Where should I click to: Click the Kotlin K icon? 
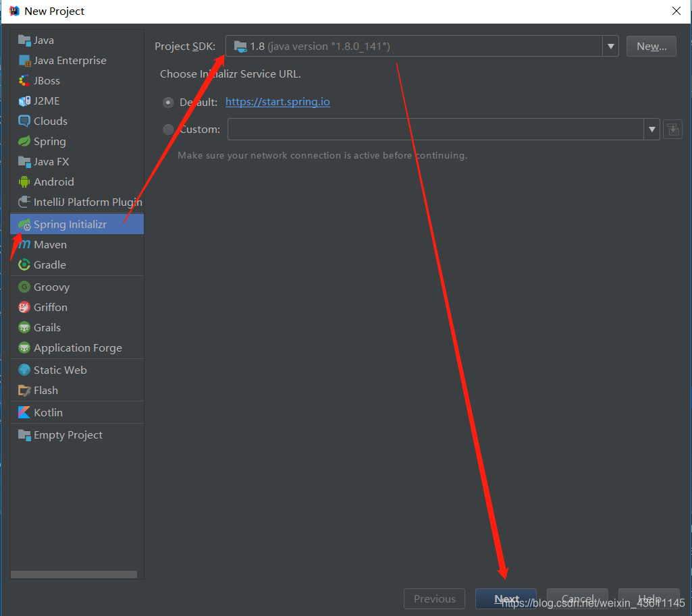24,412
